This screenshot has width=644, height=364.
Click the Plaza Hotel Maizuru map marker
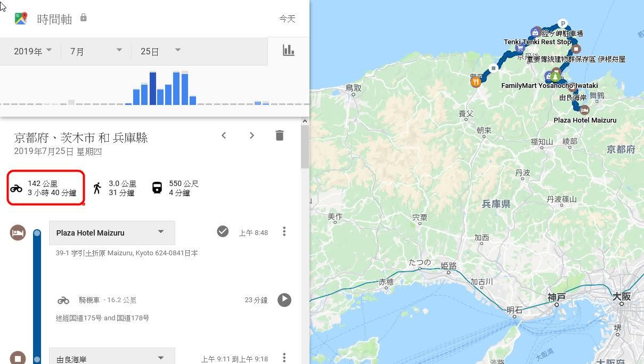(584, 110)
